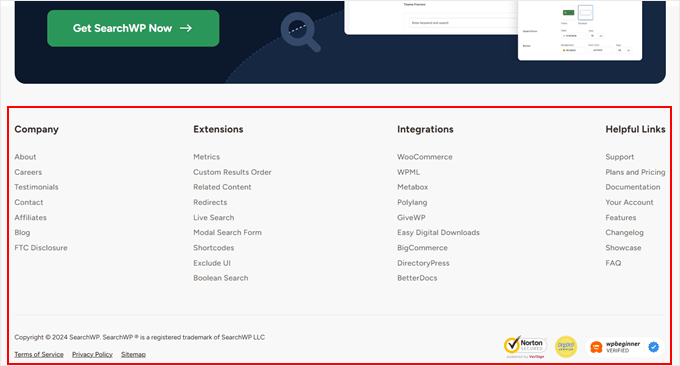Viewport: 680px width, 366px height.
Task: Open Related Content extension link
Action: click(x=222, y=187)
